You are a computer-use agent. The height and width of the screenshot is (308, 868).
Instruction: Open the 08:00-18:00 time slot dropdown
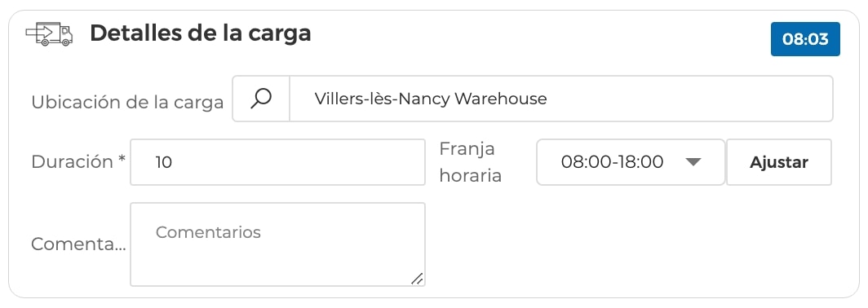(631, 162)
